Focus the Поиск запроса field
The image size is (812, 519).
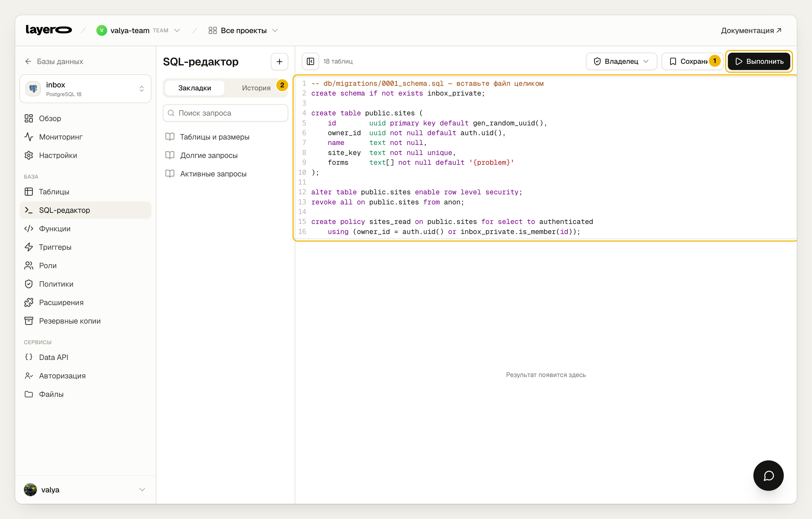(x=225, y=113)
